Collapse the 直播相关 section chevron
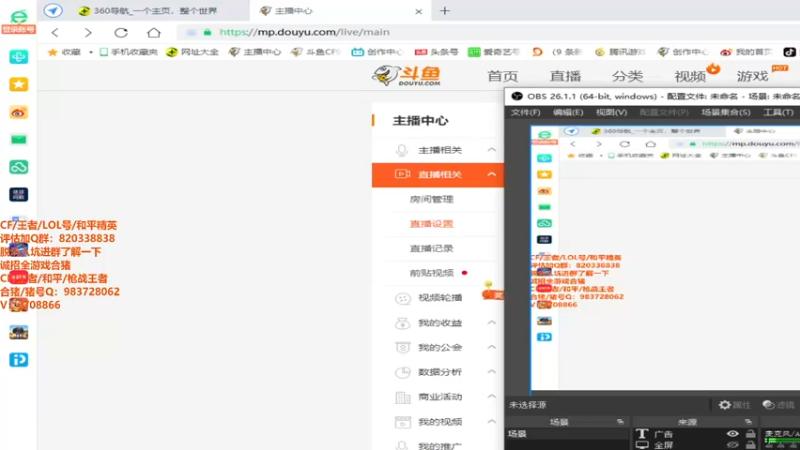Image resolution: width=800 pixels, height=450 pixels. tap(491, 174)
